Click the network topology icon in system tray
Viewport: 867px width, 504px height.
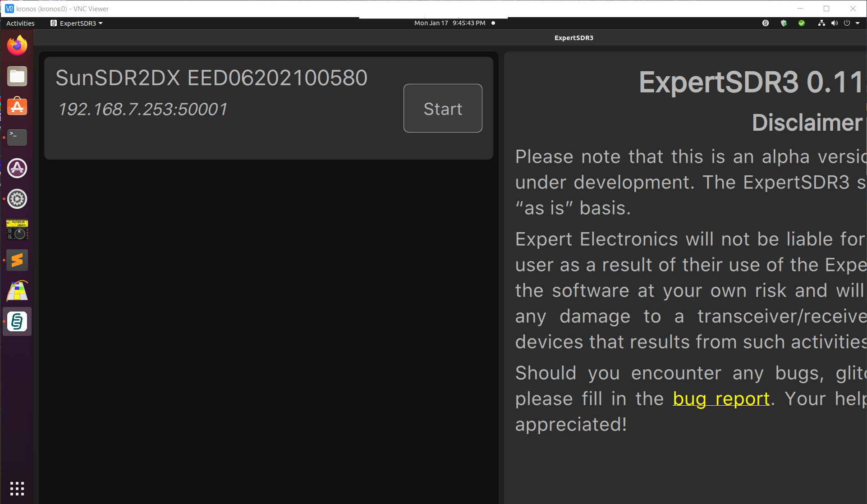(821, 23)
